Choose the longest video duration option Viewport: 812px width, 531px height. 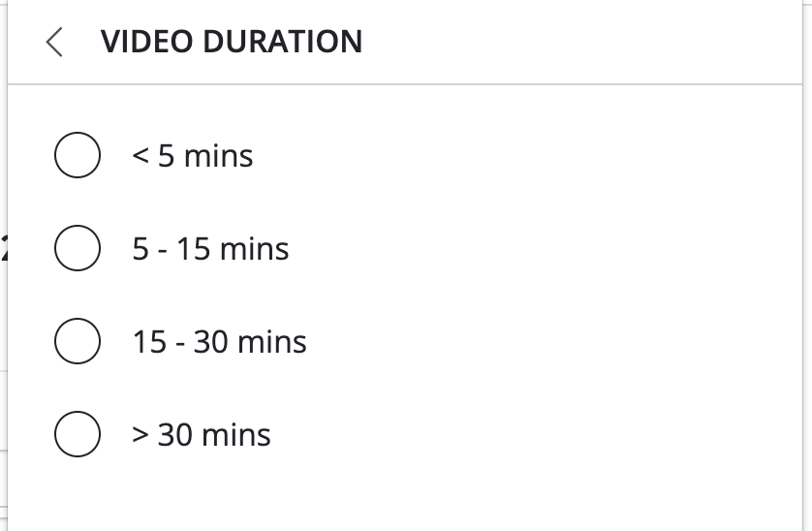click(x=78, y=435)
